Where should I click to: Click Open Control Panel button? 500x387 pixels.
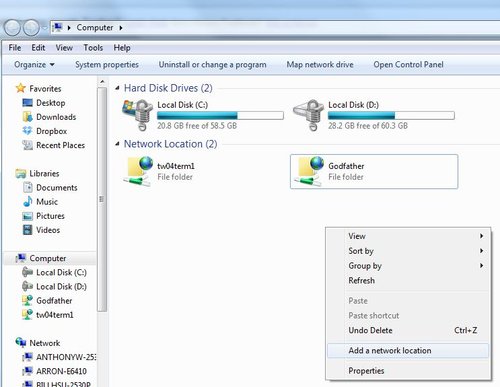408,64
